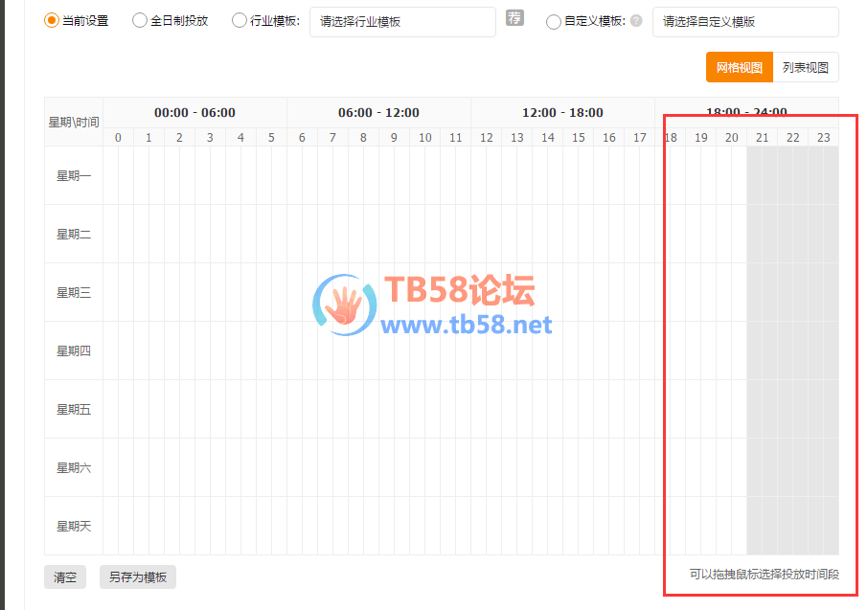Select the 当前设置 radio button
This screenshot has height=610, width=868.
52,20
